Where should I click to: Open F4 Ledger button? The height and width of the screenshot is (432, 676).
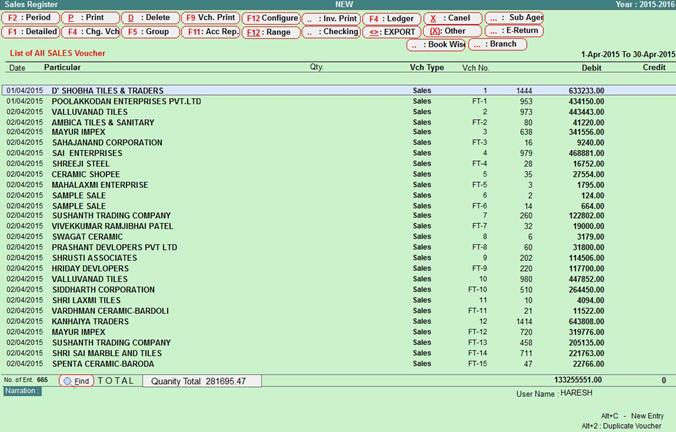tap(391, 19)
